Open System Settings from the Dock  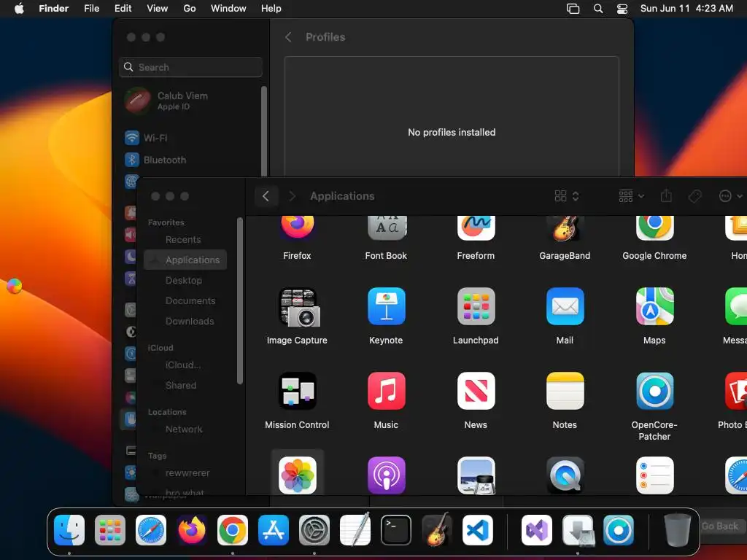point(314,530)
